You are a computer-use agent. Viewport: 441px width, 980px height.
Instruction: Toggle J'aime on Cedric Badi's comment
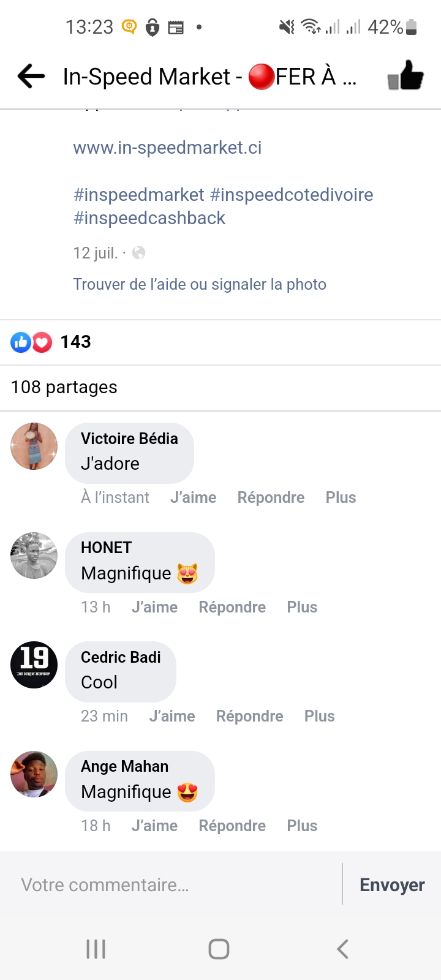point(172,716)
